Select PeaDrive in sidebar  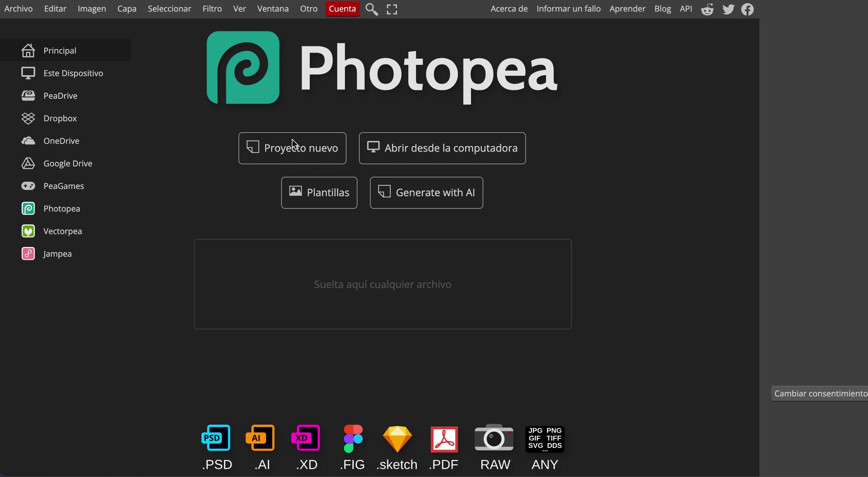coord(60,96)
